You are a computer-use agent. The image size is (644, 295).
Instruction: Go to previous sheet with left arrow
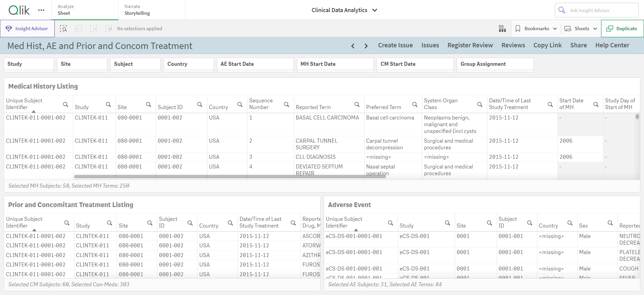tap(353, 46)
